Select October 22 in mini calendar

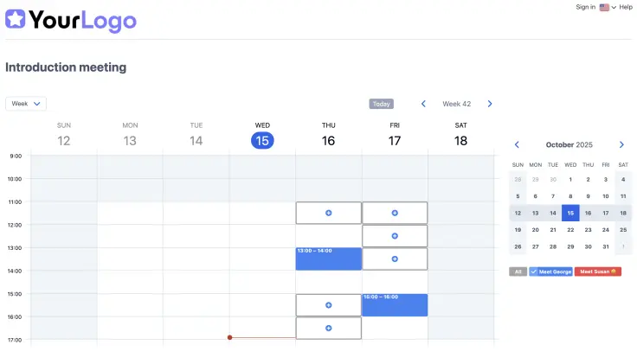pyautogui.click(x=570, y=230)
